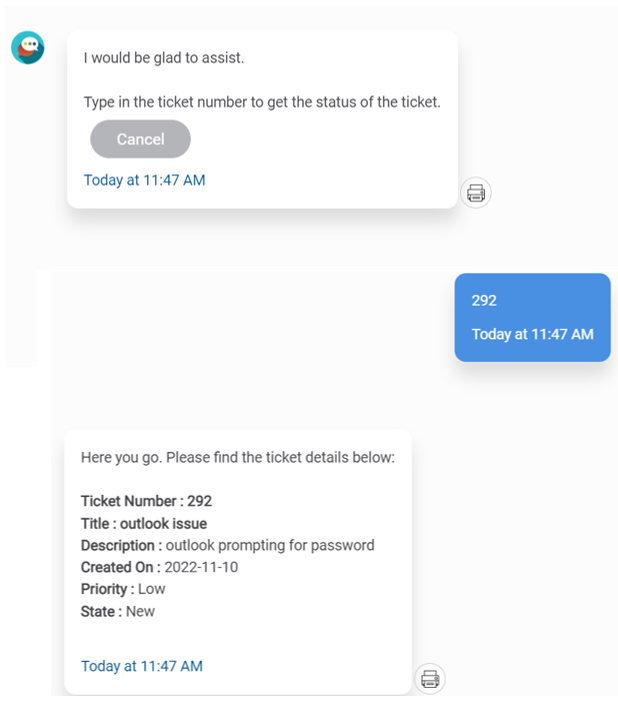Click the 'Here you go' intro line
Screen dimensions: 618x708
238,458
